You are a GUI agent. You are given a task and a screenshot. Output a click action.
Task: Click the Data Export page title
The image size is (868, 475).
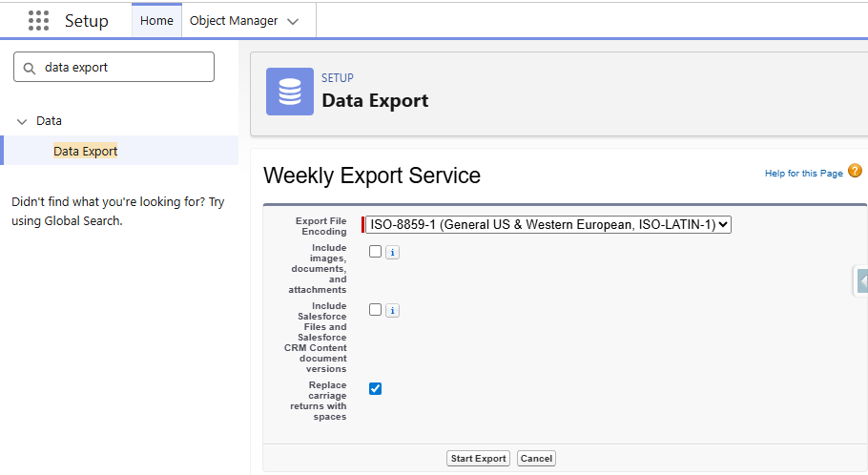pos(375,101)
